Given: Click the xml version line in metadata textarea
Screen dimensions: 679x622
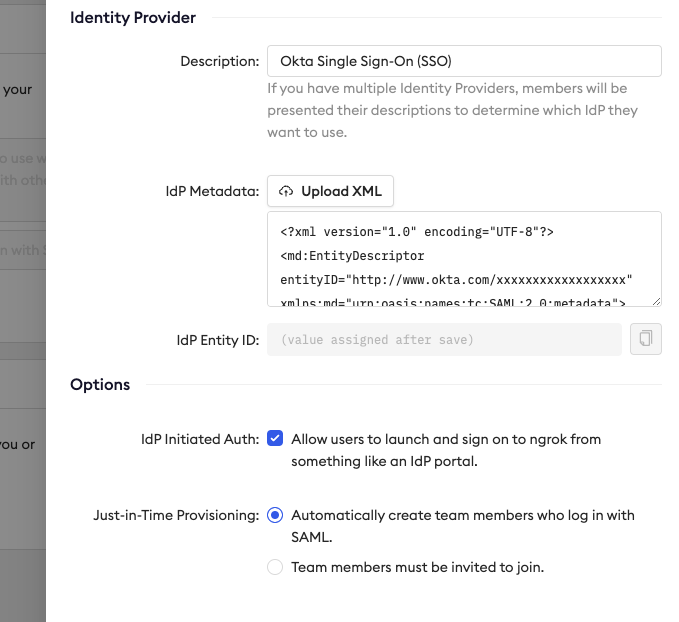Looking at the screenshot, I should pos(417,232).
